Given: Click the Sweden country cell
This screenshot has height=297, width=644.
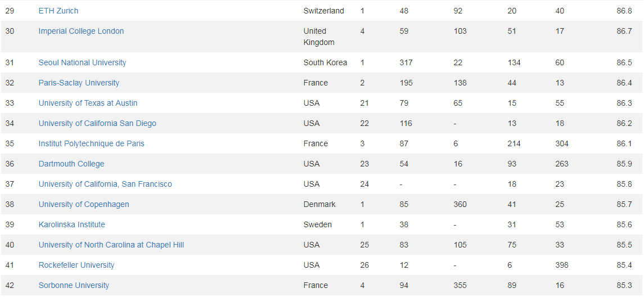Looking at the screenshot, I should (x=317, y=224).
